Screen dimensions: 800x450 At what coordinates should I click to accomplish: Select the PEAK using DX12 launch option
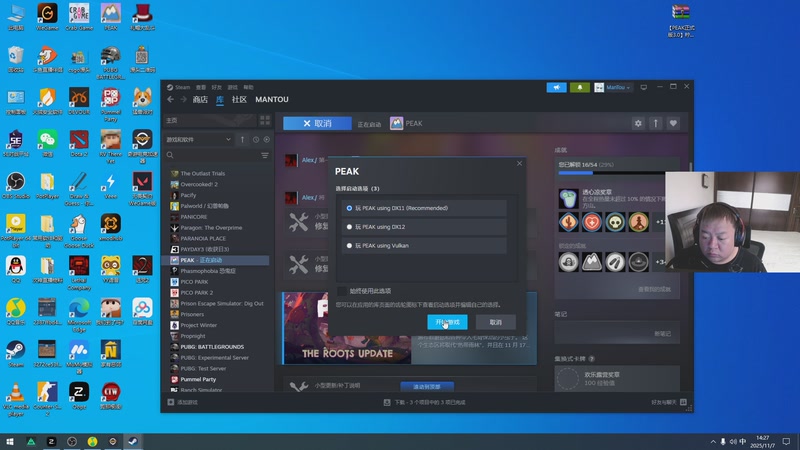pos(424,227)
